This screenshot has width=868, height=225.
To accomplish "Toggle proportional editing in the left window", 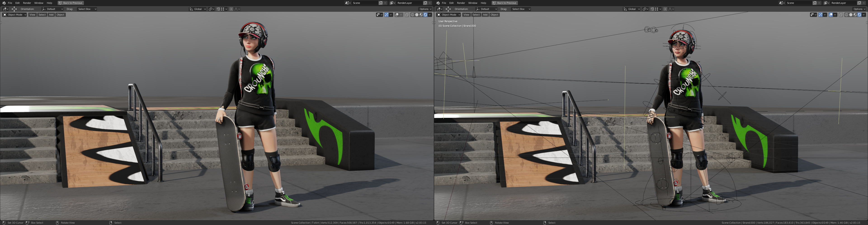I will (x=231, y=9).
